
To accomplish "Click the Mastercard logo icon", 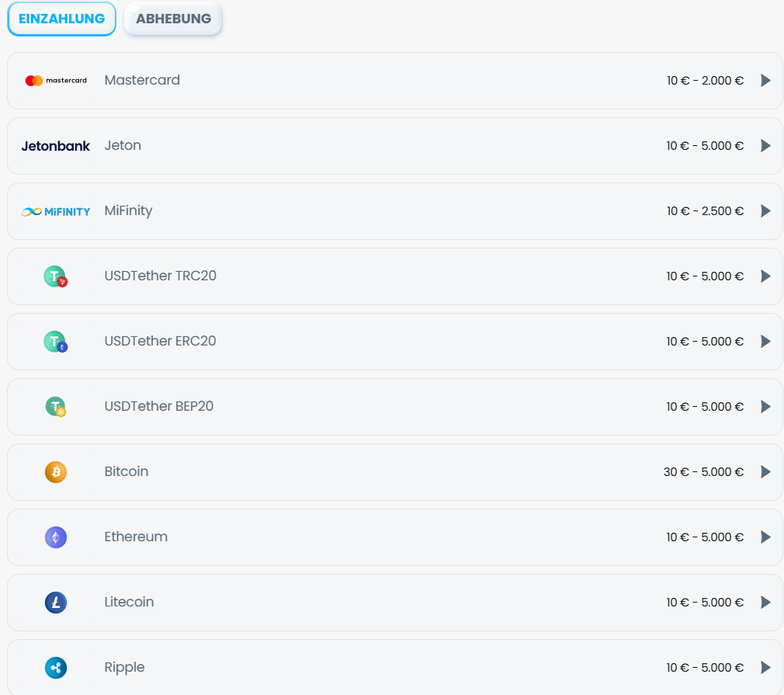I will click(56, 81).
